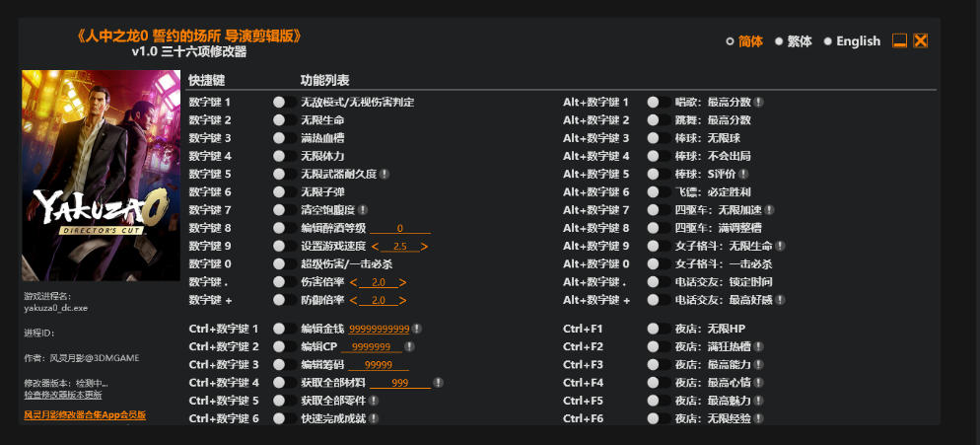Click info icon beside 棒球：S评价

pos(743,174)
